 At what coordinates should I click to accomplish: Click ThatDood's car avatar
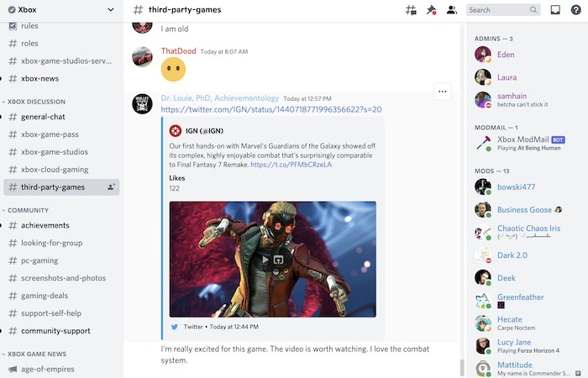142,56
